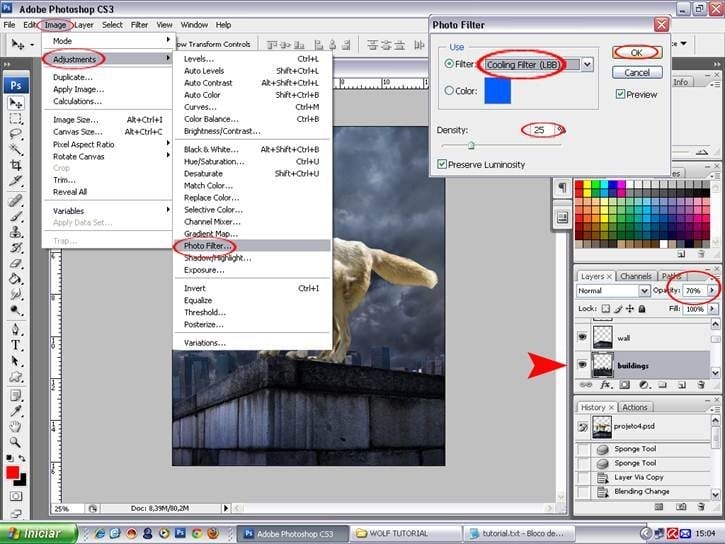Select the Filter radio button
Image resolution: width=725 pixels, height=544 pixels.
pos(449,64)
